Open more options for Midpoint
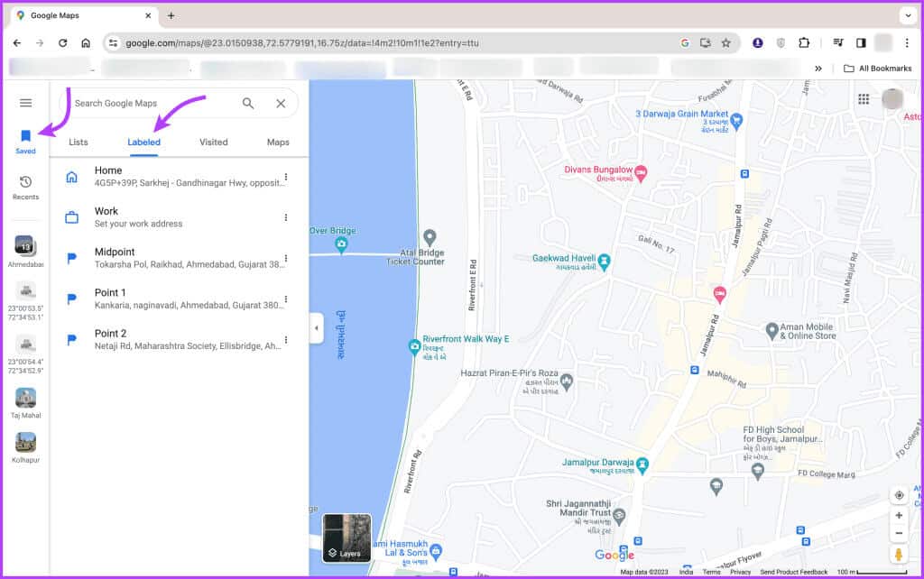Viewport: 924px width, 579px height. coord(286,258)
